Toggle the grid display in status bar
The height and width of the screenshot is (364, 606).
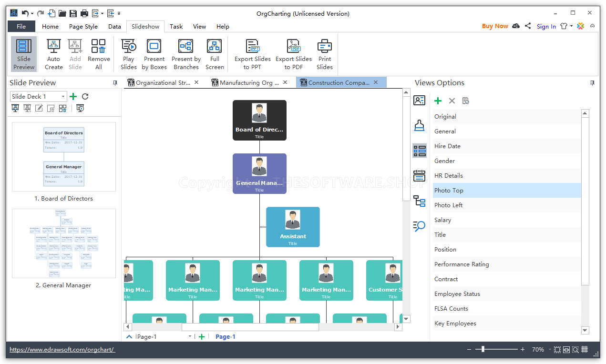585,349
